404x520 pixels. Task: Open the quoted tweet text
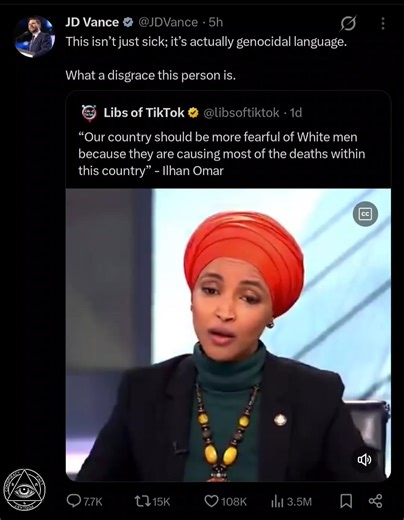[x=222, y=154]
